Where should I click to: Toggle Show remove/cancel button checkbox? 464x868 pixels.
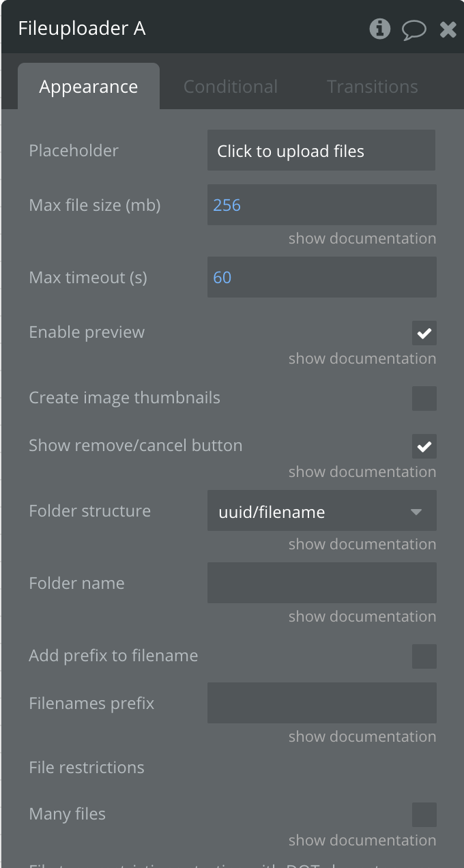pos(424,446)
